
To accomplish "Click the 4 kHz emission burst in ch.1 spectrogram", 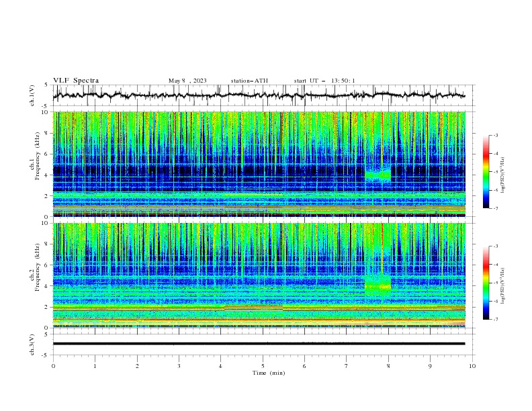I will [x=378, y=175].
